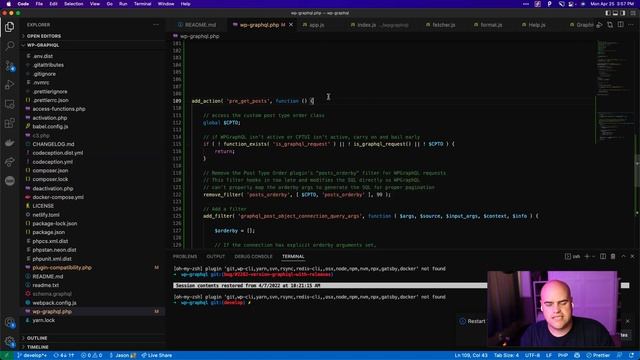Click the run icon in editor toolbar
This screenshot has width=640, height=360.
coord(599,25)
